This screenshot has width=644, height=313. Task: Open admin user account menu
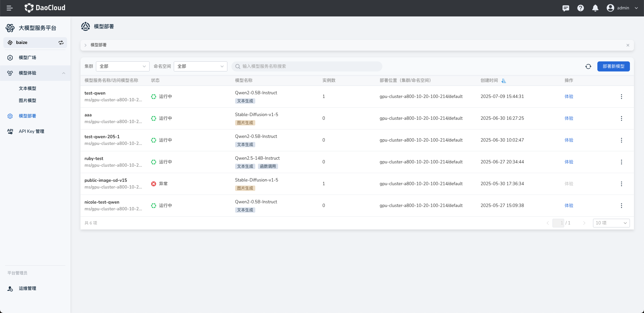point(622,8)
